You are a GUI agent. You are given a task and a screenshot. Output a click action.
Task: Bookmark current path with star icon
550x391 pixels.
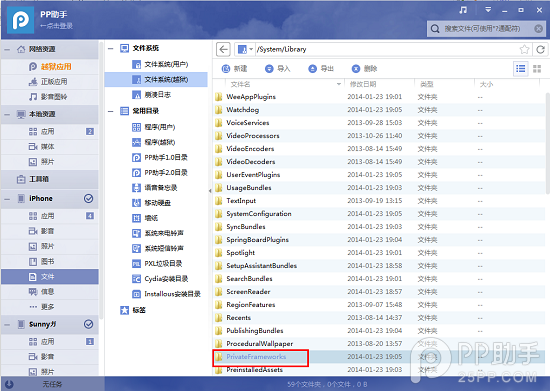(x=524, y=49)
